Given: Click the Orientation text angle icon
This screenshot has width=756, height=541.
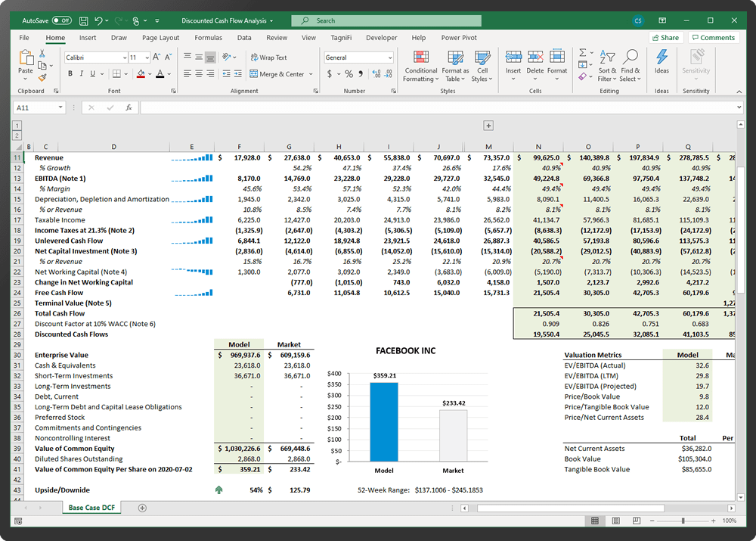Looking at the screenshot, I should (x=227, y=57).
